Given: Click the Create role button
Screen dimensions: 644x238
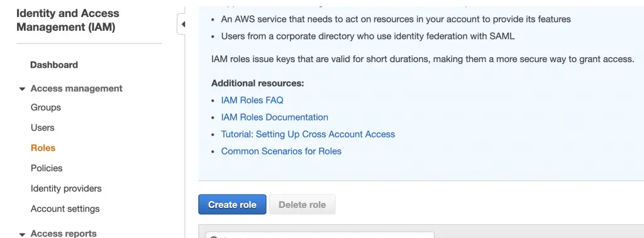Looking at the screenshot, I should pos(232,204).
